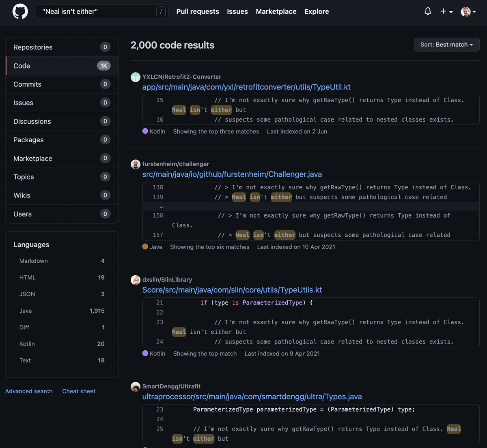
Task: Click the ellipsis gap row in Challenger.java snippet
Action: (x=311, y=206)
